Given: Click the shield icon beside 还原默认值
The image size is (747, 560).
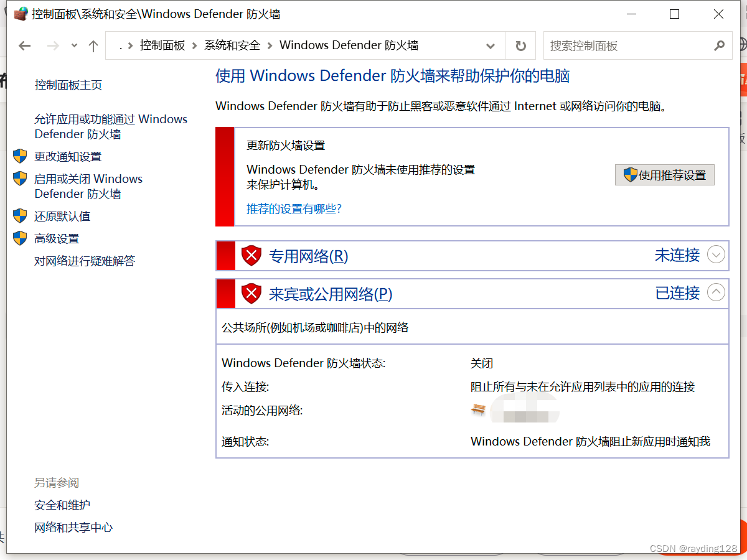Looking at the screenshot, I should click(20, 216).
